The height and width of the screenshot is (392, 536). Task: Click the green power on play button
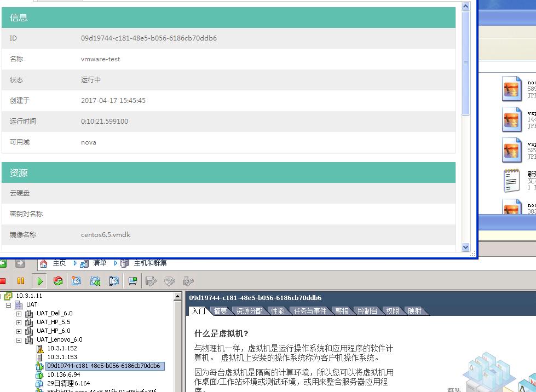(40, 281)
